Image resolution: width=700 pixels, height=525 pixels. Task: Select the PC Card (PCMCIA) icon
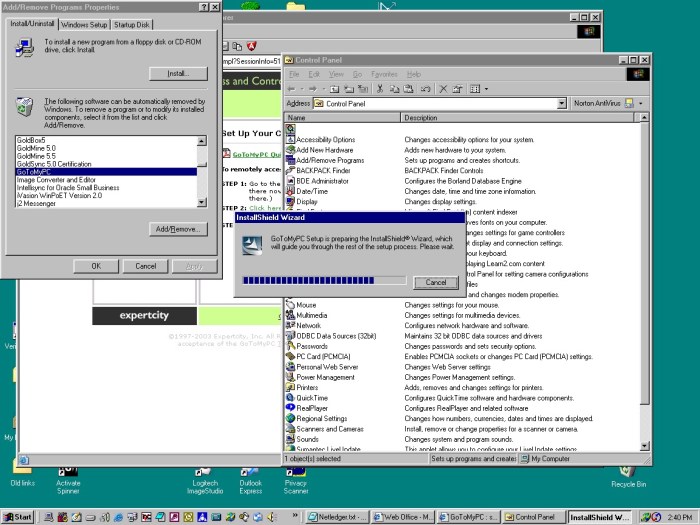click(291, 356)
